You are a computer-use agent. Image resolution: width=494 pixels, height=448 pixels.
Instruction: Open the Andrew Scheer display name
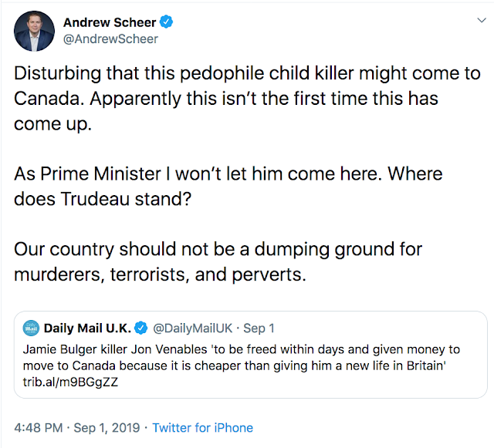(109, 22)
